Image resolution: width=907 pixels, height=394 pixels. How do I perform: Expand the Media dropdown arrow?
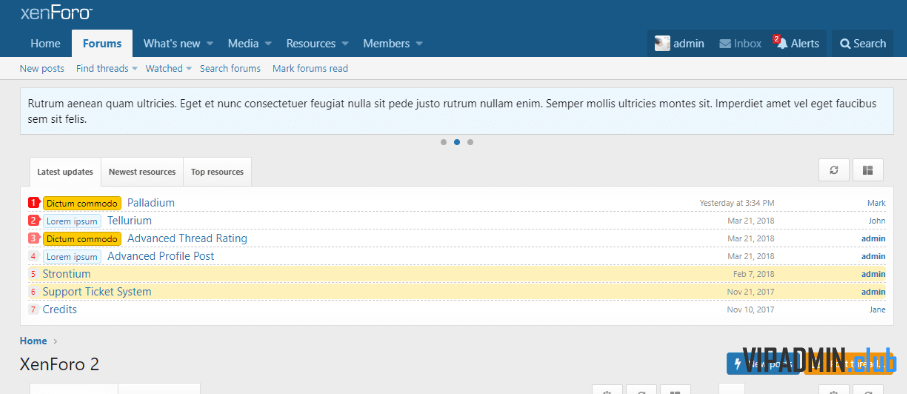(268, 44)
